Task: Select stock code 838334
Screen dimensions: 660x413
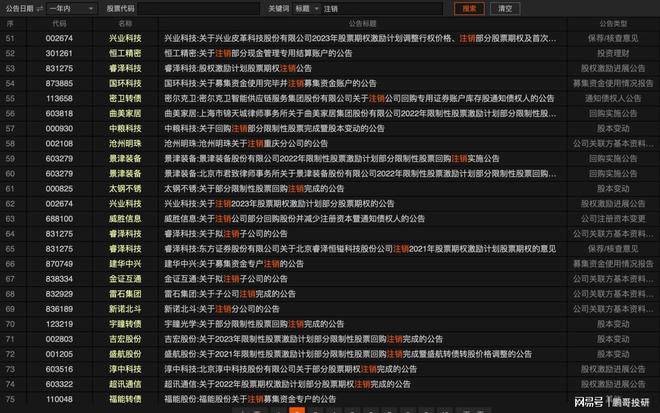Action: click(59, 279)
